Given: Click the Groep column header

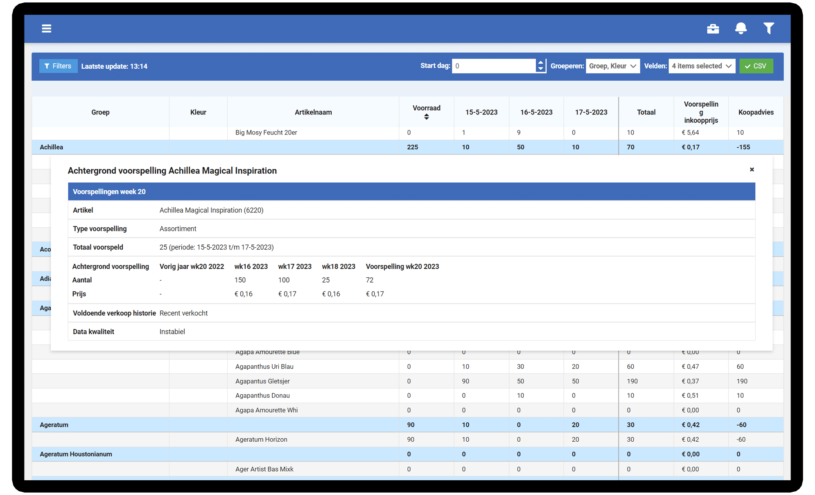Looking at the screenshot, I should pyautogui.click(x=100, y=112).
